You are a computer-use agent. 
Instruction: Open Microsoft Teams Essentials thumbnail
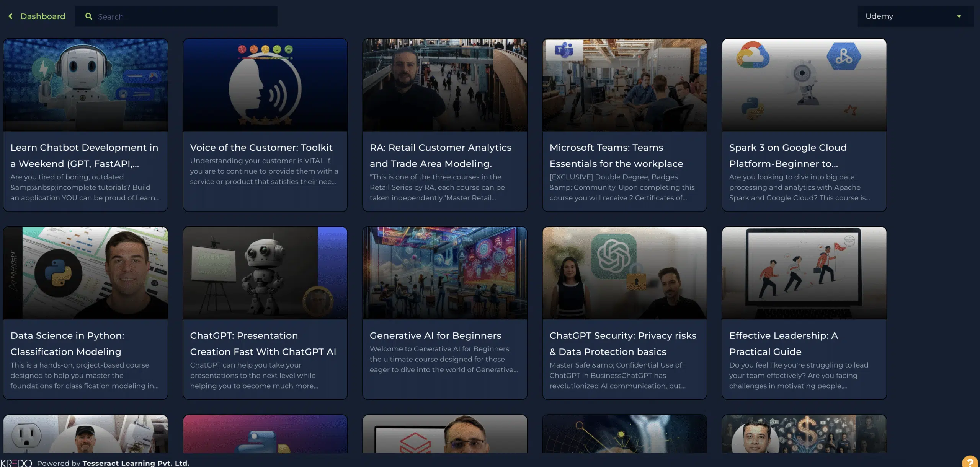[624, 85]
